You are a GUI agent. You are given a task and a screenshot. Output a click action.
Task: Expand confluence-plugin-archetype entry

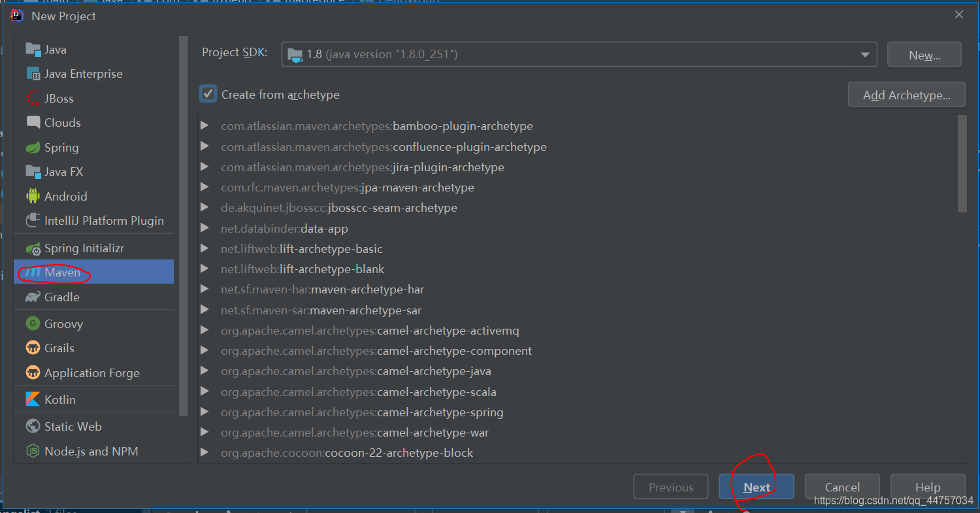coord(205,146)
